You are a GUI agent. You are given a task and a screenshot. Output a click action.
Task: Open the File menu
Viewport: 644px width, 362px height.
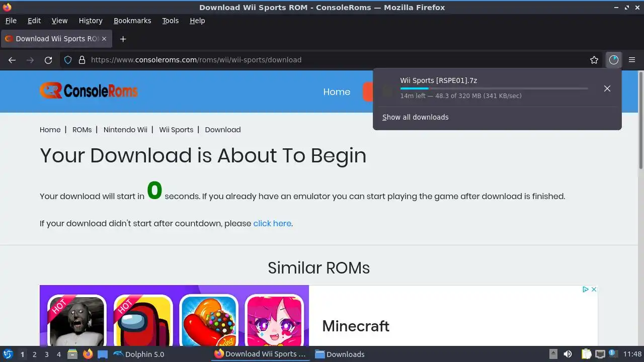click(11, 21)
